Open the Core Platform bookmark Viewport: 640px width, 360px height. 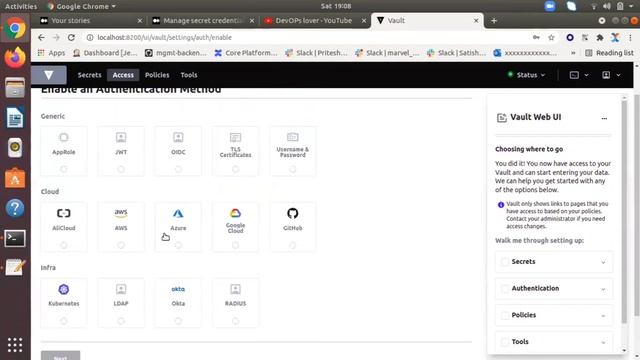(246, 53)
